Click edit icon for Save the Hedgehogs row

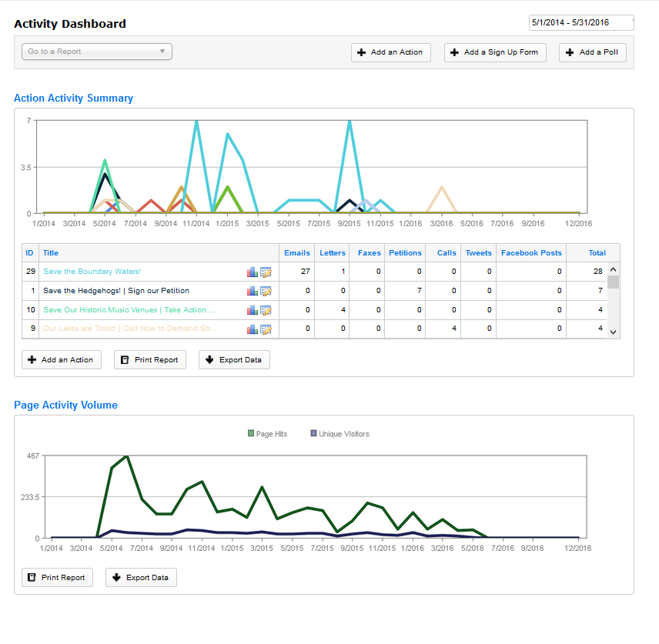(x=266, y=291)
